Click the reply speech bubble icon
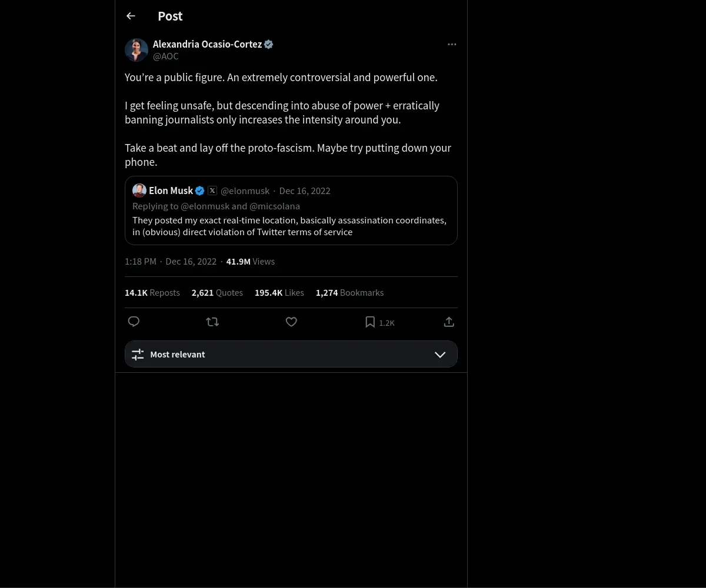This screenshot has height=588, width=706. 134,322
